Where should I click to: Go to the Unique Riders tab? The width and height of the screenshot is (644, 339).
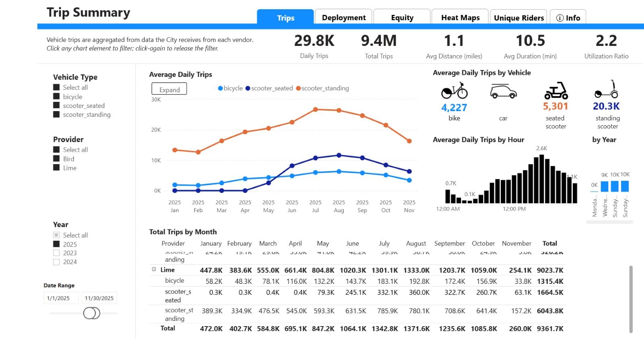click(x=518, y=18)
